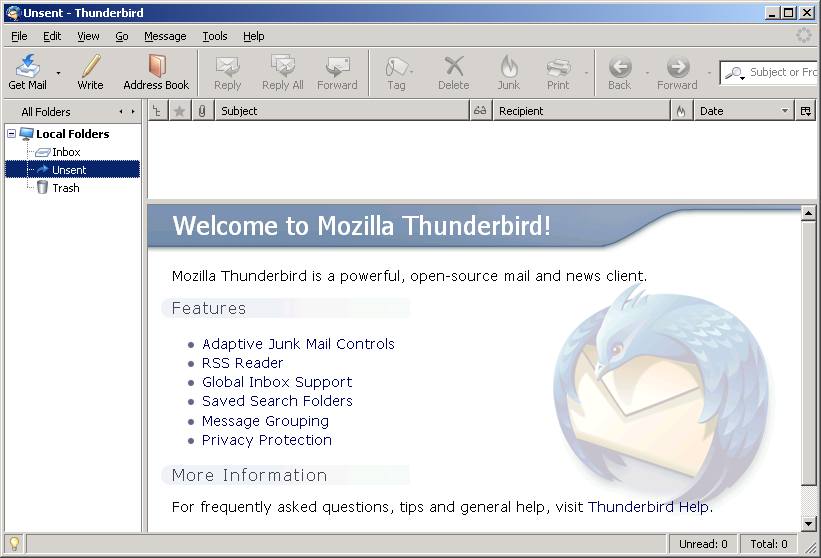Maximize the Thunderbird window
This screenshot has width=821, height=558.
coord(789,13)
